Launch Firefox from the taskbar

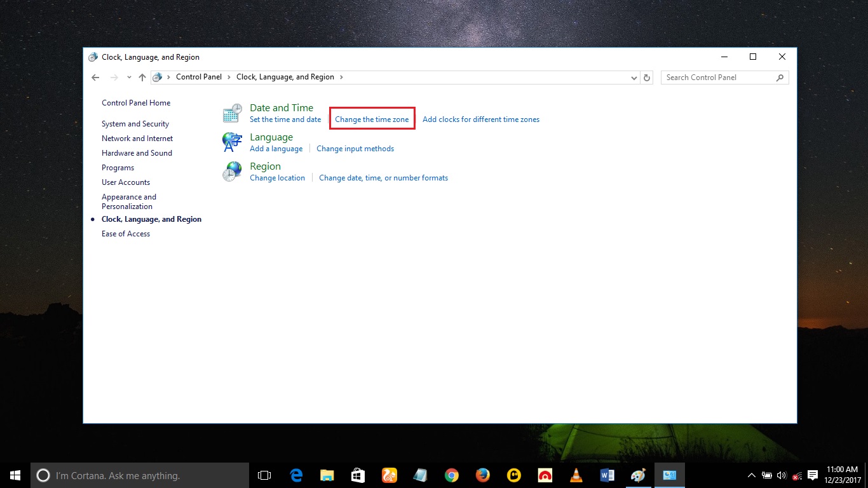483,475
